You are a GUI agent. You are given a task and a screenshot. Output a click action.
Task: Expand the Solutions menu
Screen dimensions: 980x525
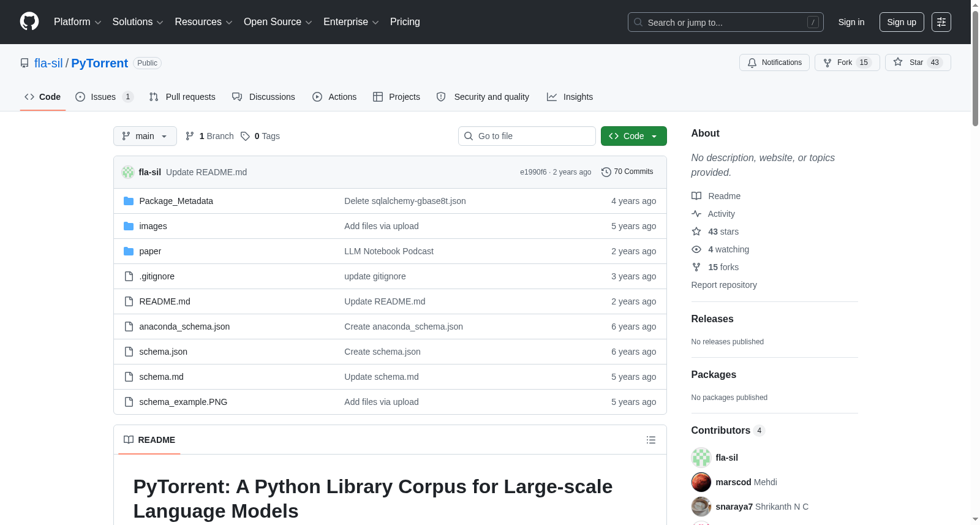(x=138, y=22)
